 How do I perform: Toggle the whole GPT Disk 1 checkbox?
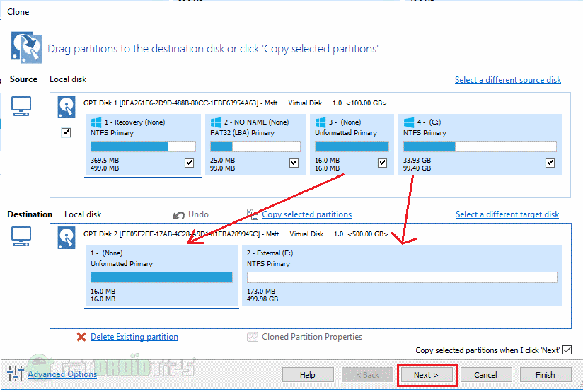pos(67,132)
